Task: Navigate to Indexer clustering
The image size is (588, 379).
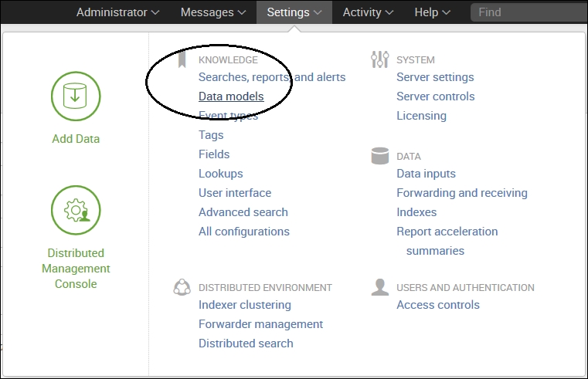Action: tap(245, 305)
